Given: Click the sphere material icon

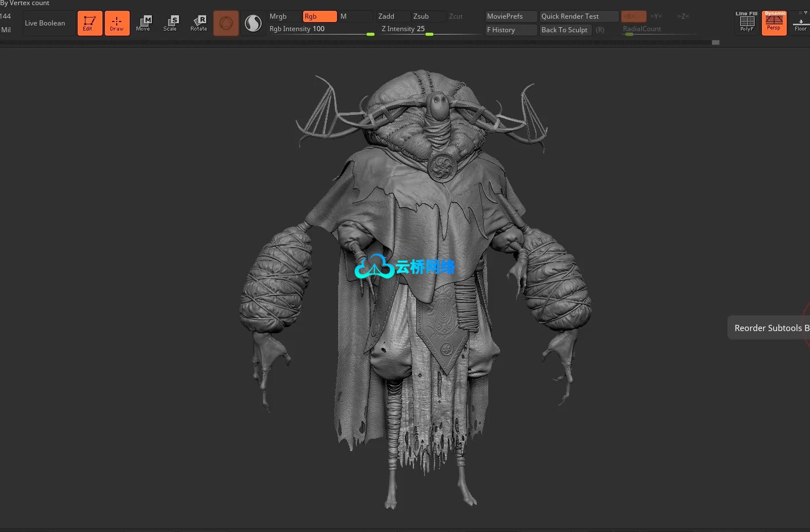Looking at the screenshot, I should coord(253,23).
